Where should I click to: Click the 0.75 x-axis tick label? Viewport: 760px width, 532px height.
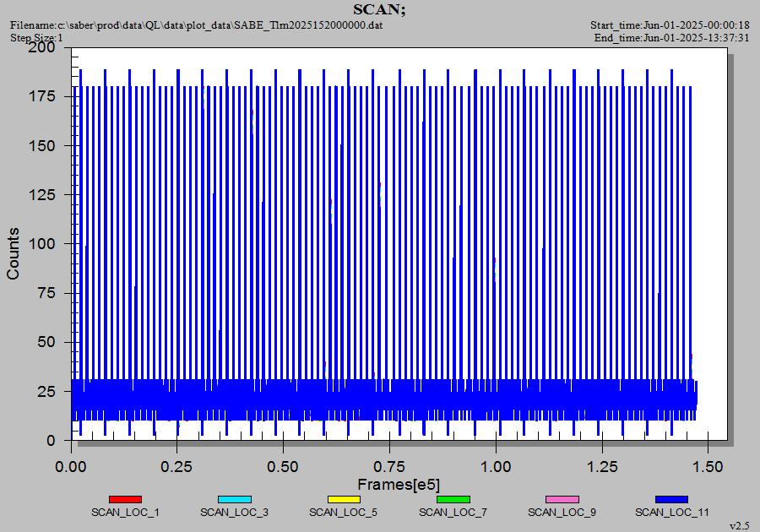click(389, 467)
